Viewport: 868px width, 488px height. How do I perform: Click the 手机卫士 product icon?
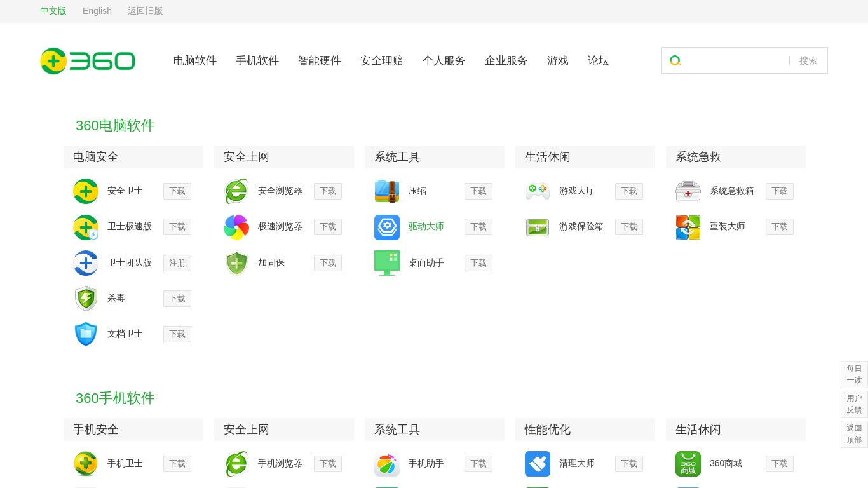[86, 464]
